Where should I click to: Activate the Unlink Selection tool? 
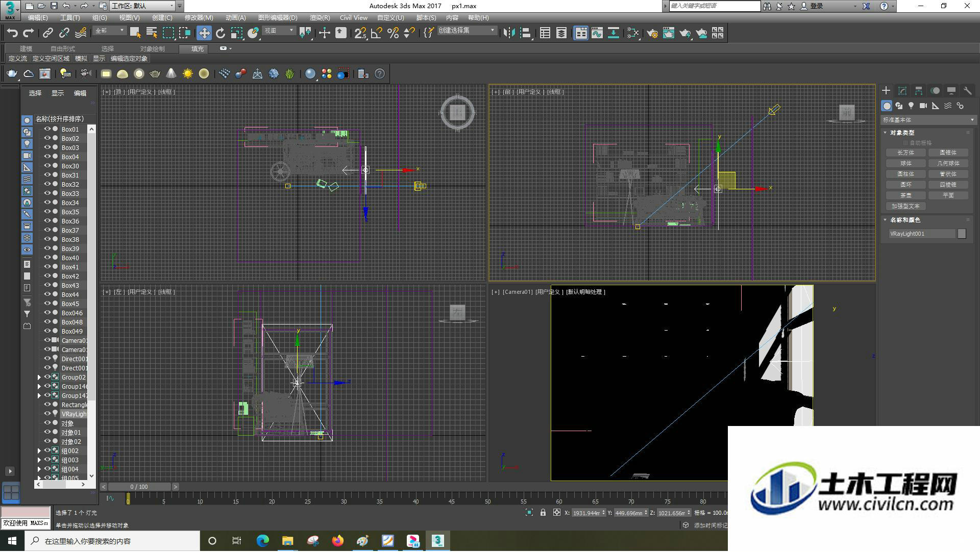[x=64, y=33]
